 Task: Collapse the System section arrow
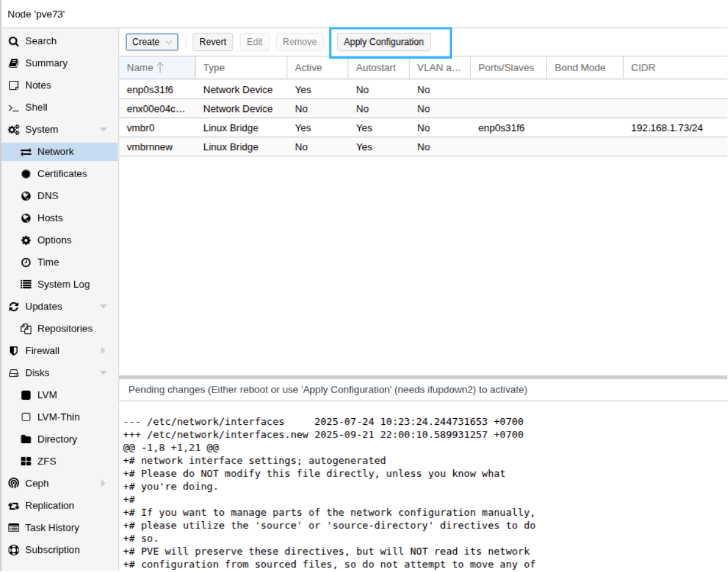pos(103,130)
